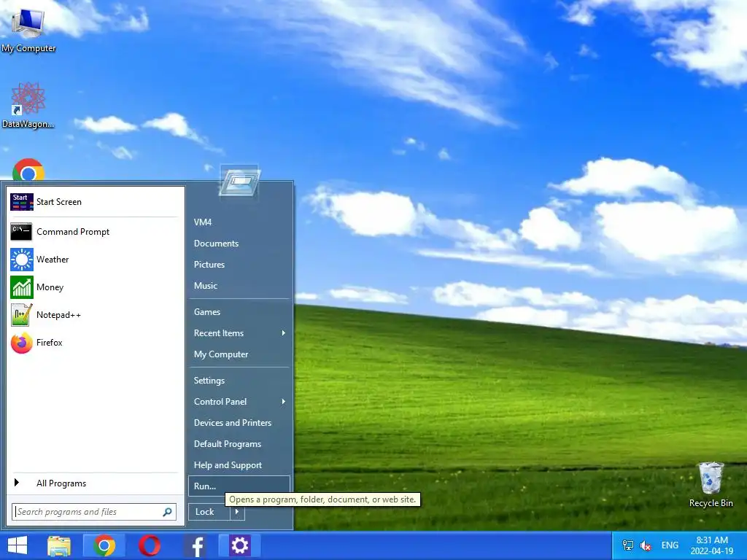Open Opera from the taskbar

(149, 545)
